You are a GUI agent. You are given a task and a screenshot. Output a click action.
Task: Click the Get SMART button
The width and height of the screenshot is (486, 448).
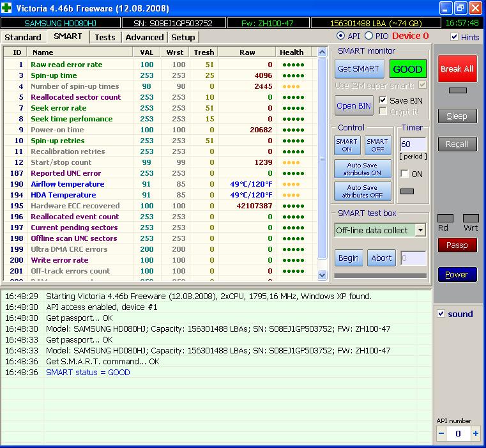click(x=359, y=69)
